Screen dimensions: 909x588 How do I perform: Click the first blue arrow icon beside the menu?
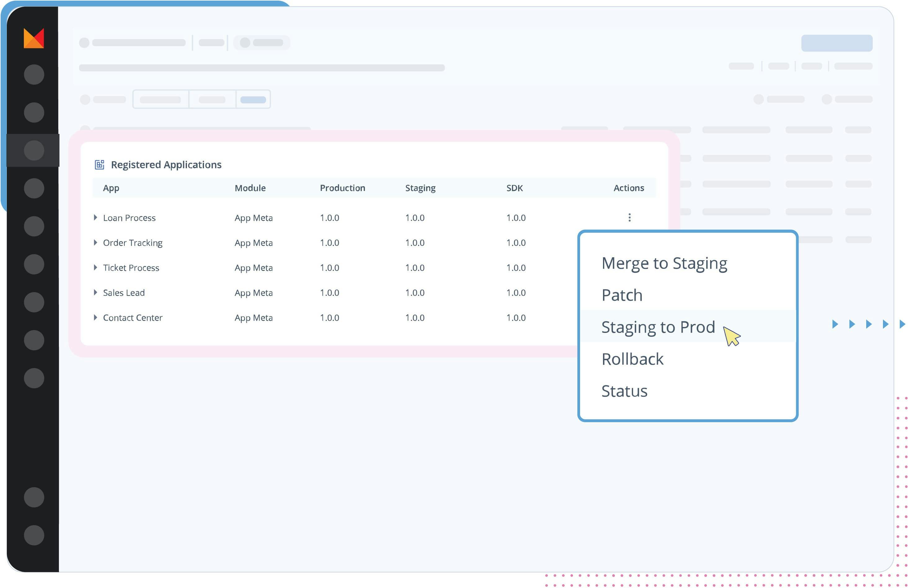(x=835, y=324)
